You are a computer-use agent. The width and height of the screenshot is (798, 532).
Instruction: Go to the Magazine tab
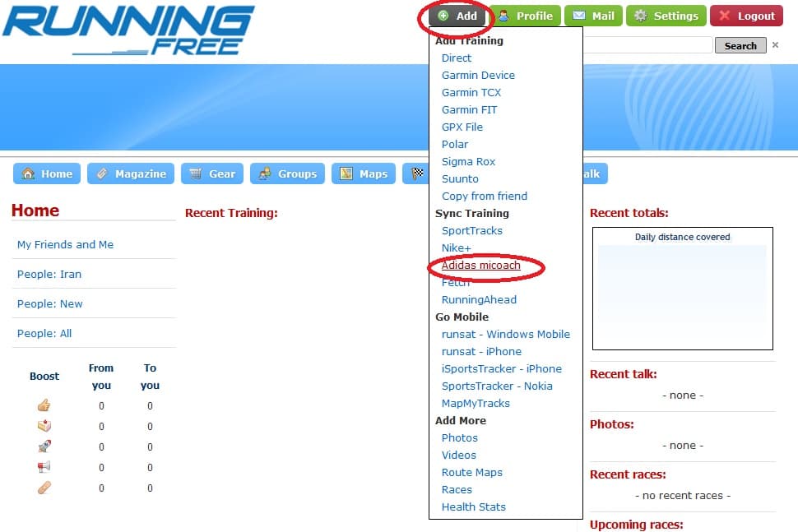pos(131,173)
